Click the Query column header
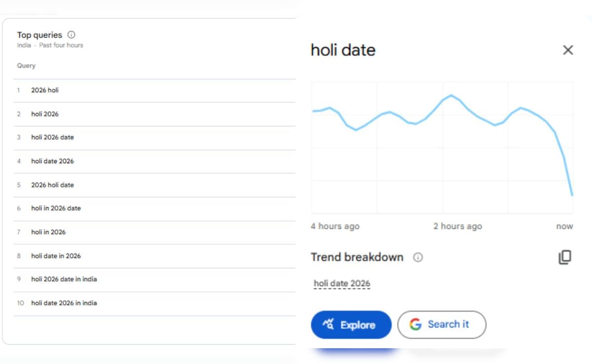592x364 pixels. click(26, 66)
